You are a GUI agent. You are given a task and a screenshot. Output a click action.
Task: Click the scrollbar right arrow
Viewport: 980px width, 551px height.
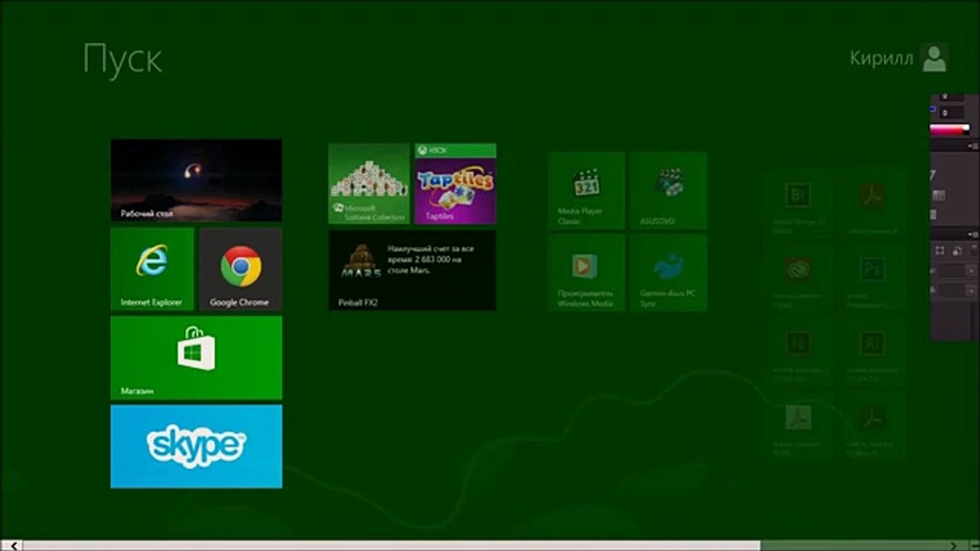[952, 546]
